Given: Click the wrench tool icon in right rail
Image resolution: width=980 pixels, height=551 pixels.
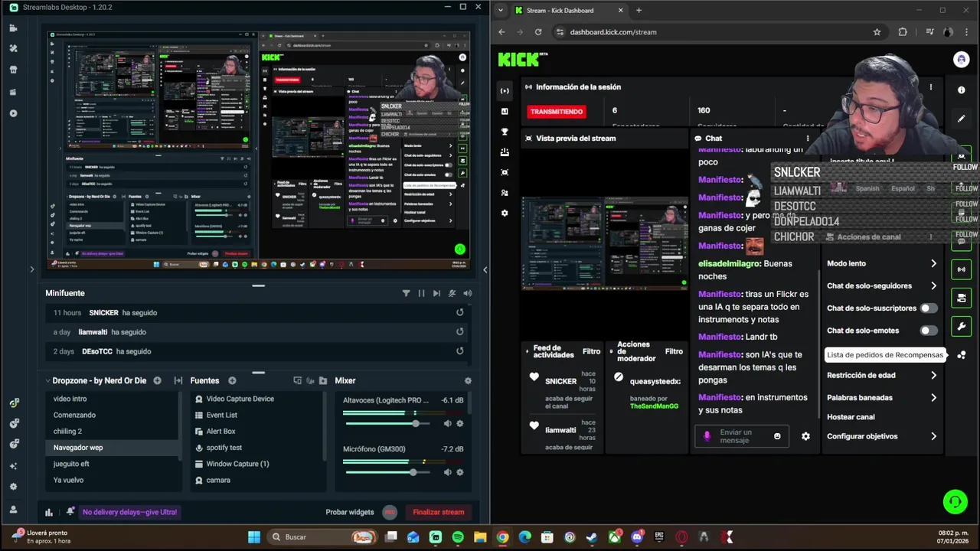Looking at the screenshot, I should click(962, 327).
